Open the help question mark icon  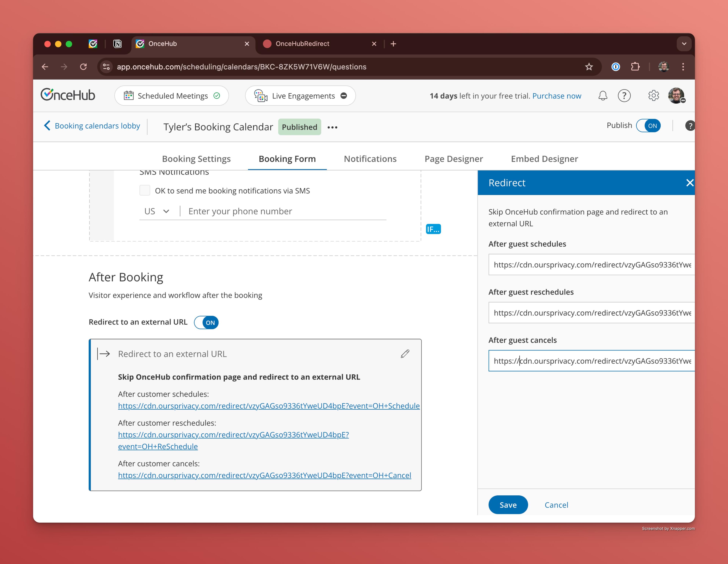point(624,96)
